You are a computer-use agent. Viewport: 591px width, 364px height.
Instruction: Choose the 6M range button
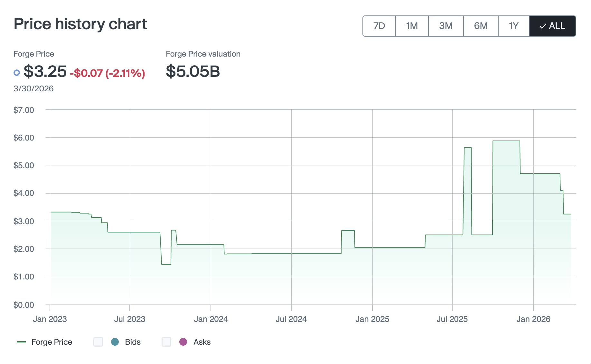(481, 26)
